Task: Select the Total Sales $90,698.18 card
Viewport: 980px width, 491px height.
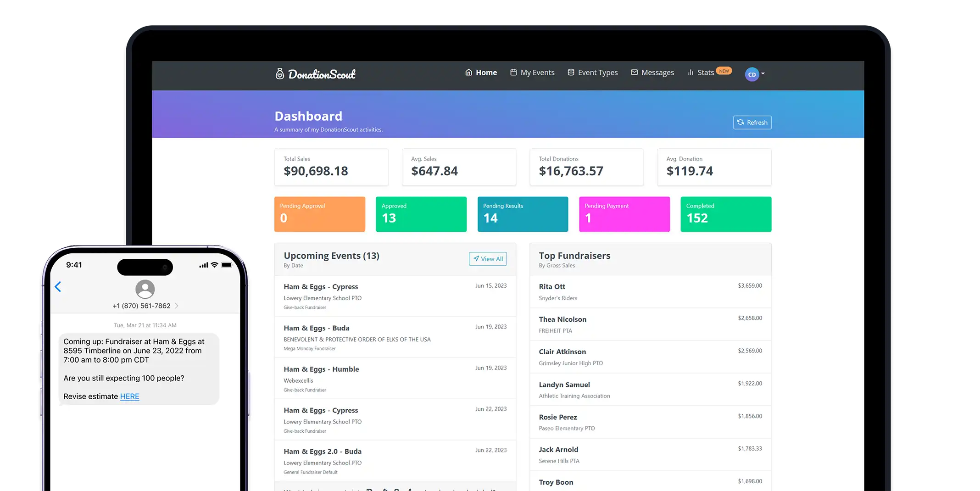Action: coord(331,167)
